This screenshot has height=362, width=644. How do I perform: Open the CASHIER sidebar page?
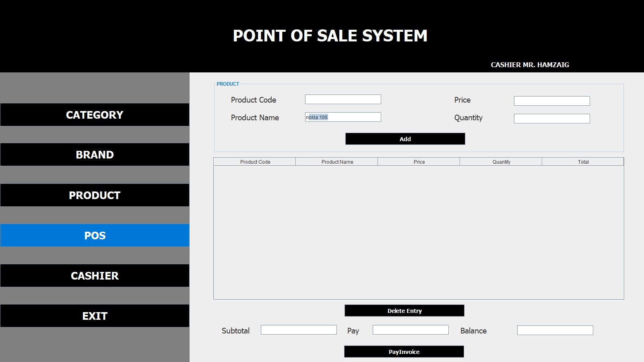pos(95,276)
